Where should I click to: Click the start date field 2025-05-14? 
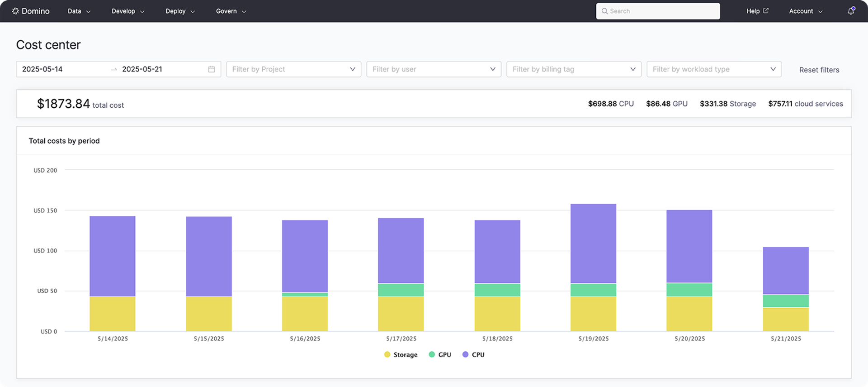pyautogui.click(x=42, y=69)
